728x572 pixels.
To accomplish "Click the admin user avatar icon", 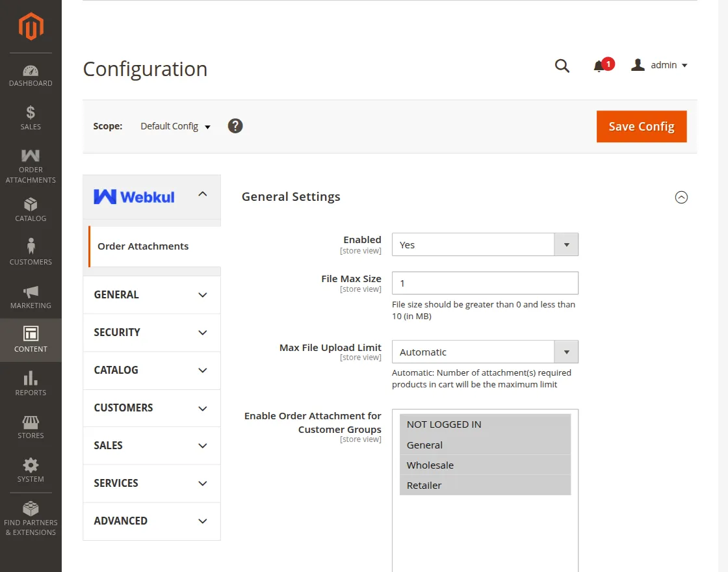I will click(638, 65).
